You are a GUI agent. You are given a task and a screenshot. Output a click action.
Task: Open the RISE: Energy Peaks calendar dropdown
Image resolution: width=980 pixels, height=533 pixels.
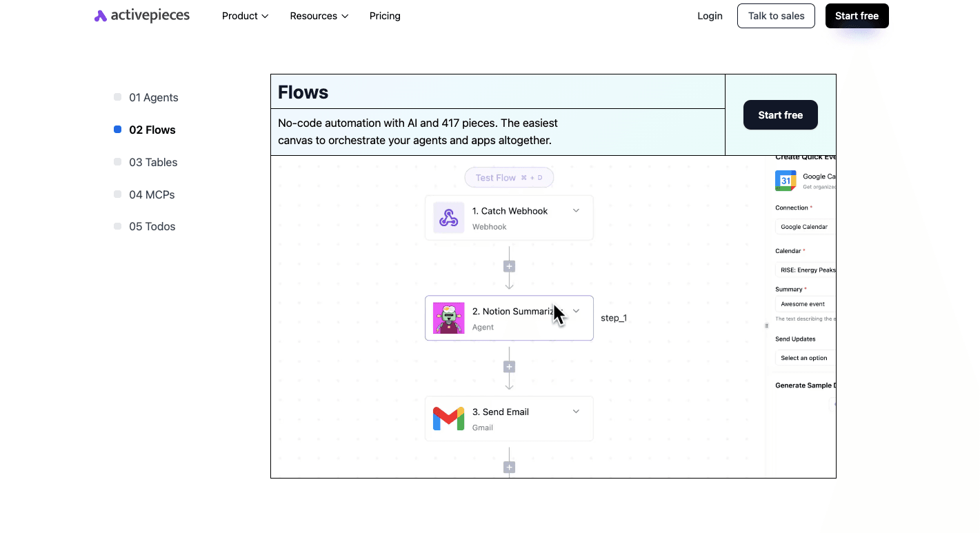click(x=806, y=270)
